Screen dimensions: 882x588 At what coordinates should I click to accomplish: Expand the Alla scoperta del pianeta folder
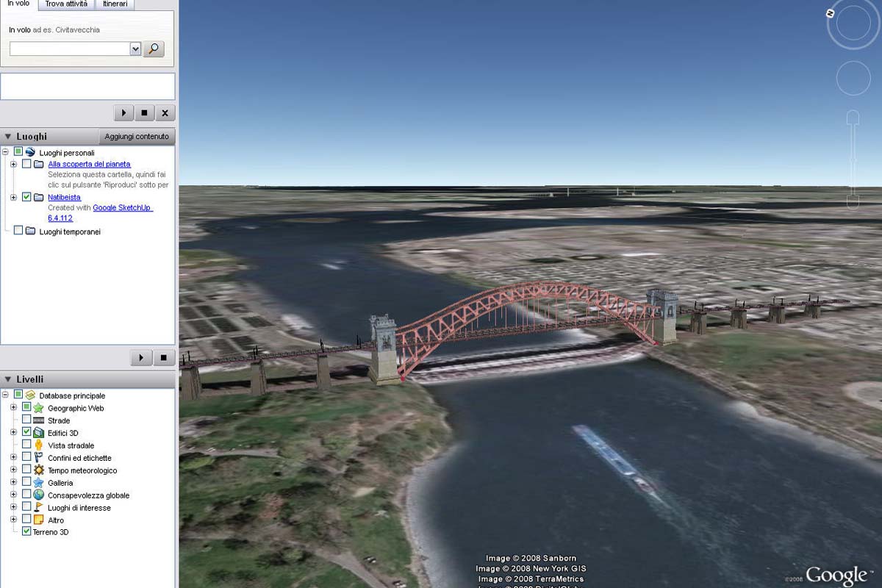pyautogui.click(x=13, y=164)
